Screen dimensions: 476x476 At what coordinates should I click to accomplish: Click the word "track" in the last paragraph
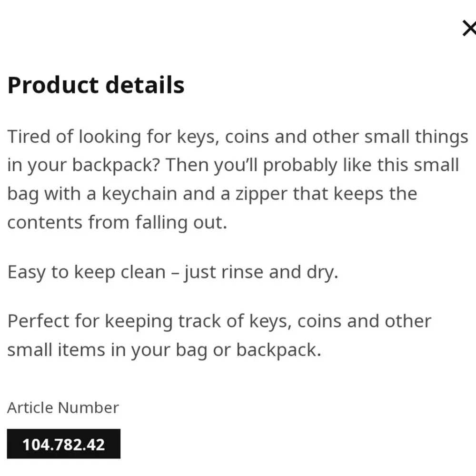[199, 321]
